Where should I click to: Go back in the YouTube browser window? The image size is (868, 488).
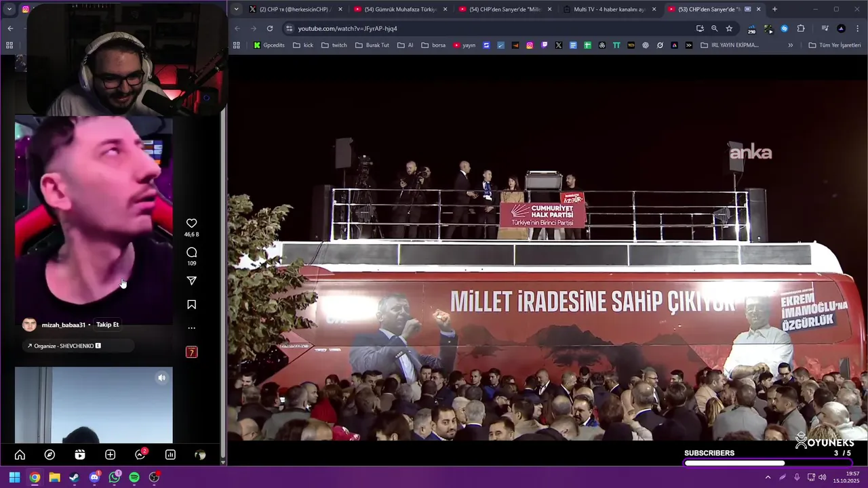click(237, 28)
